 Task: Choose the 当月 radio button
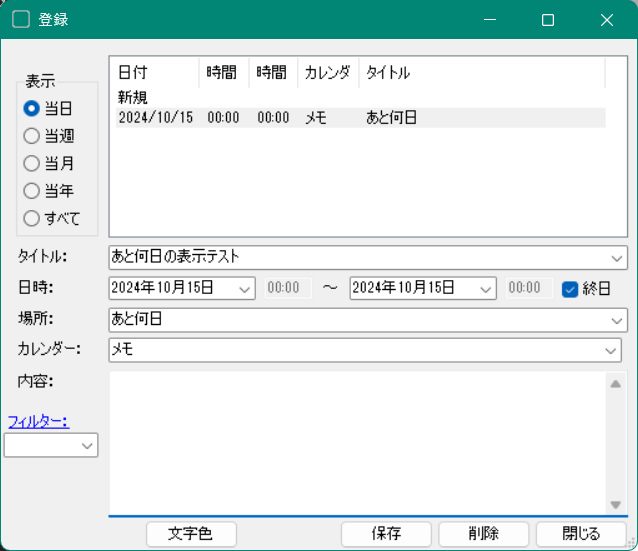32,163
